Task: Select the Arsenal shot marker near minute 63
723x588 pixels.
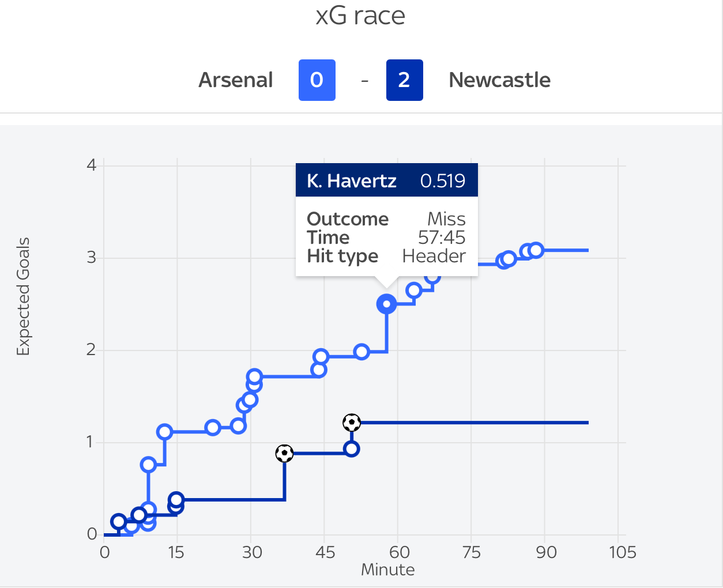Action: [413, 290]
